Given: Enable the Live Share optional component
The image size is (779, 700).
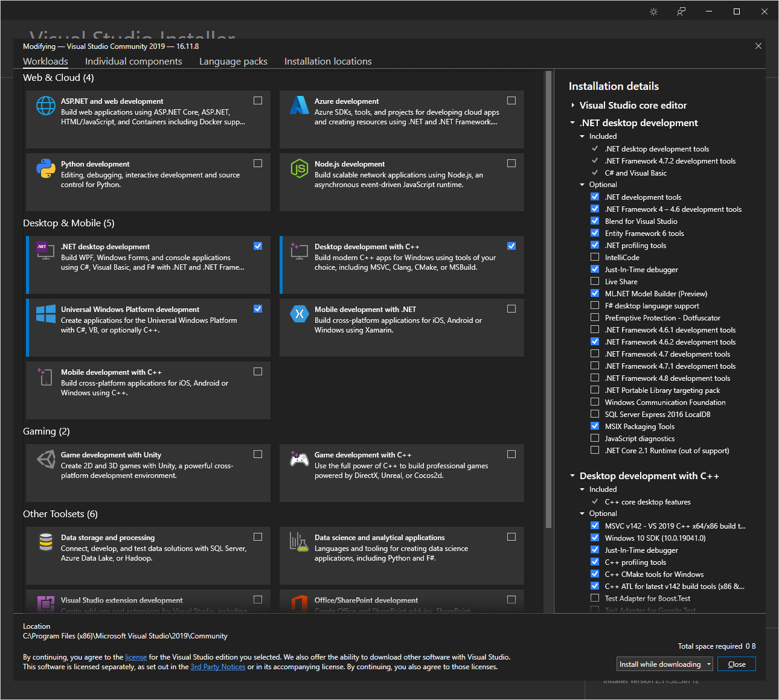Looking at the screenshot, I should point(595,281).
